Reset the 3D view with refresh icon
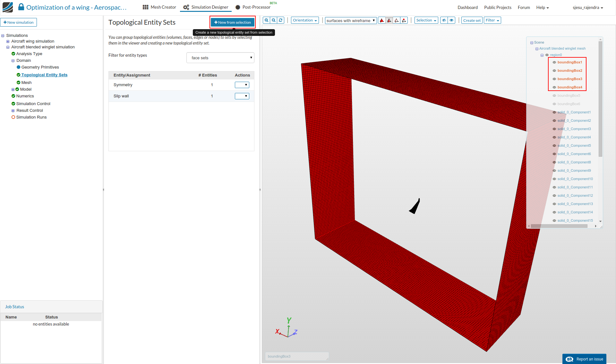616x364 pixels. click(x=281, y=20)
